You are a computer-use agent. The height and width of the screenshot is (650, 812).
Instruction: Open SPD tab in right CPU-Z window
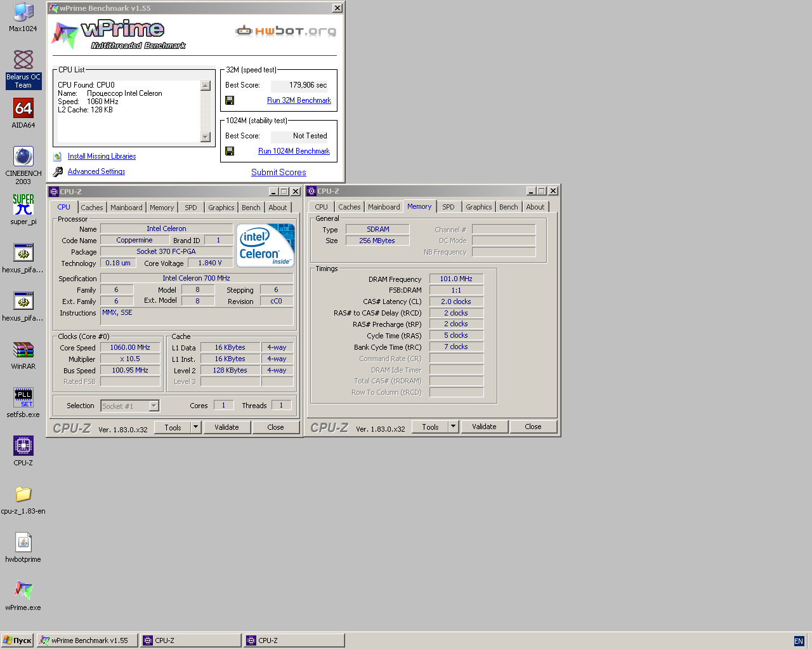tap(449, 207)
